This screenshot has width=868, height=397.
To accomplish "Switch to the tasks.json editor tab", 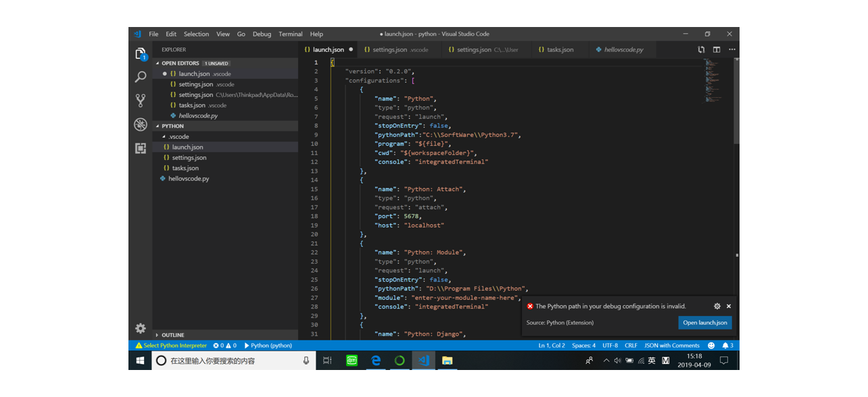I will coord(560,49).
